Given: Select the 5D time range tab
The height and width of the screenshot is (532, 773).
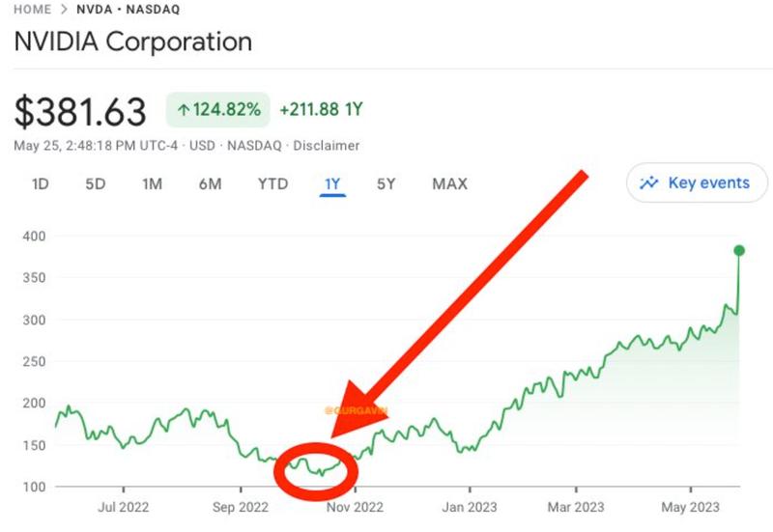Looking at the screenshot, I should pyautogui.click(x=95, y=183).
